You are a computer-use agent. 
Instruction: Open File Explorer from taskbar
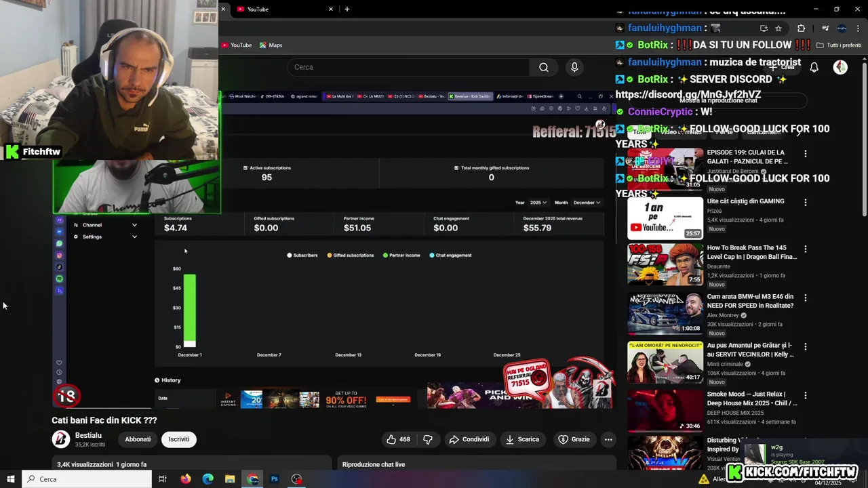click(x=230, y=479)
